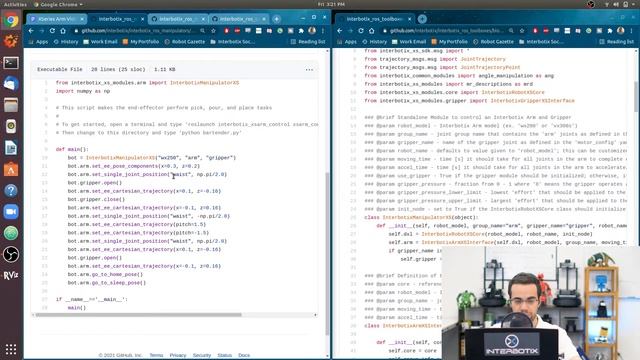Switch to second Interbotix_ros tab in left window

(117, 19)
